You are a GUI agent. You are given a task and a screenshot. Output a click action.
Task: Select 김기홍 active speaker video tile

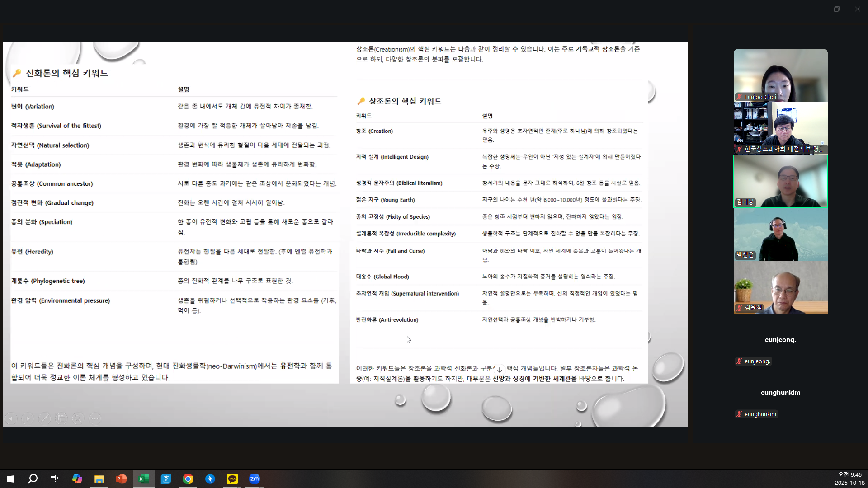[780, 181]
